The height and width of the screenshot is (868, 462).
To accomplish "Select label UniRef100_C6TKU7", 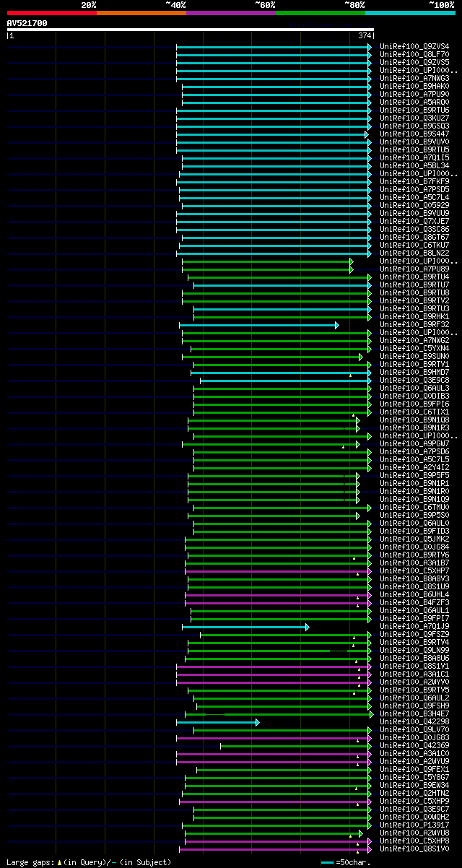I will pyautogui.click(x=414, y=245).
